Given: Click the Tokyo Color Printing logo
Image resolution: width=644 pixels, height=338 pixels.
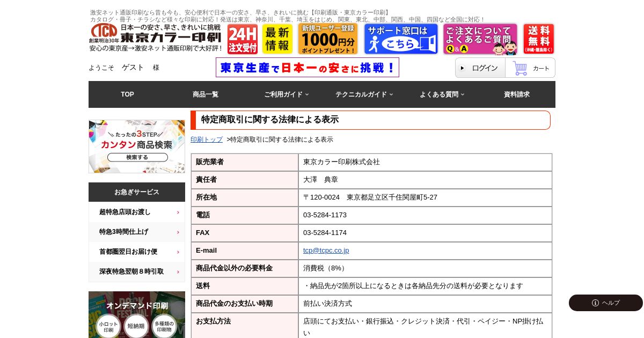Looking at the screenshot, I should tap(156, 38).
